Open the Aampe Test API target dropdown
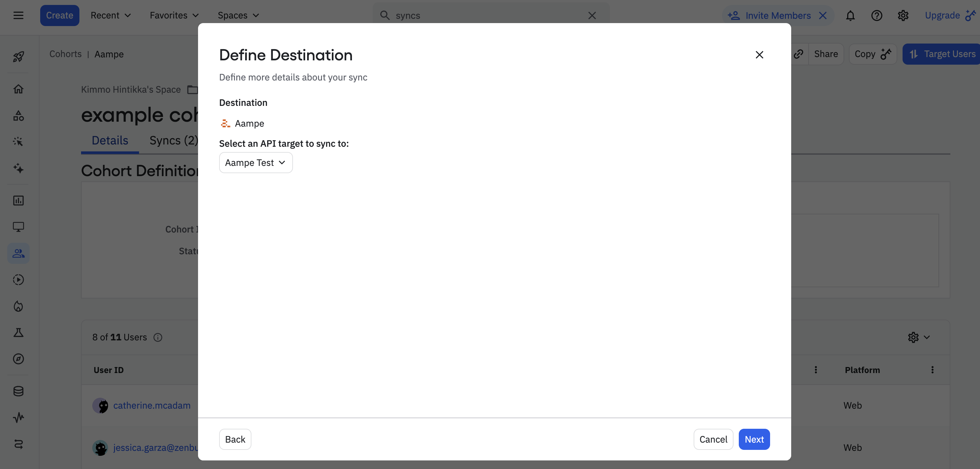This screenshot has width=980, height=469. (x=256, y=163)
